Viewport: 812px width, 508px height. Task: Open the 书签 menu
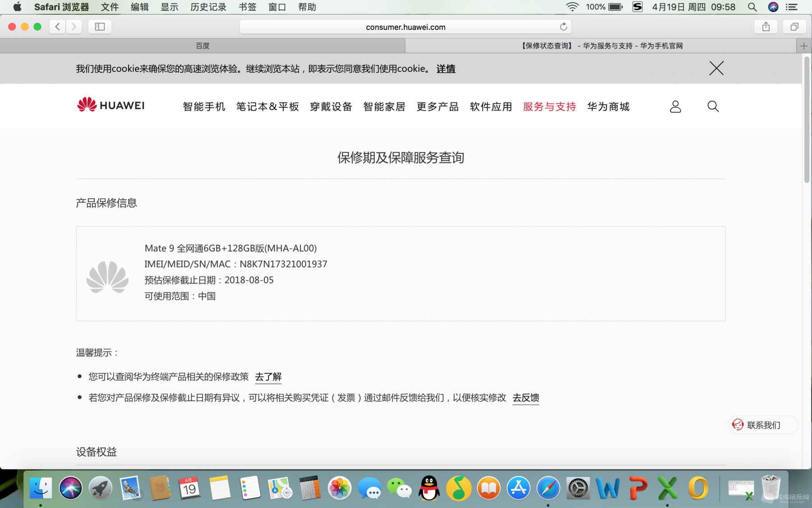pos(247,7)
